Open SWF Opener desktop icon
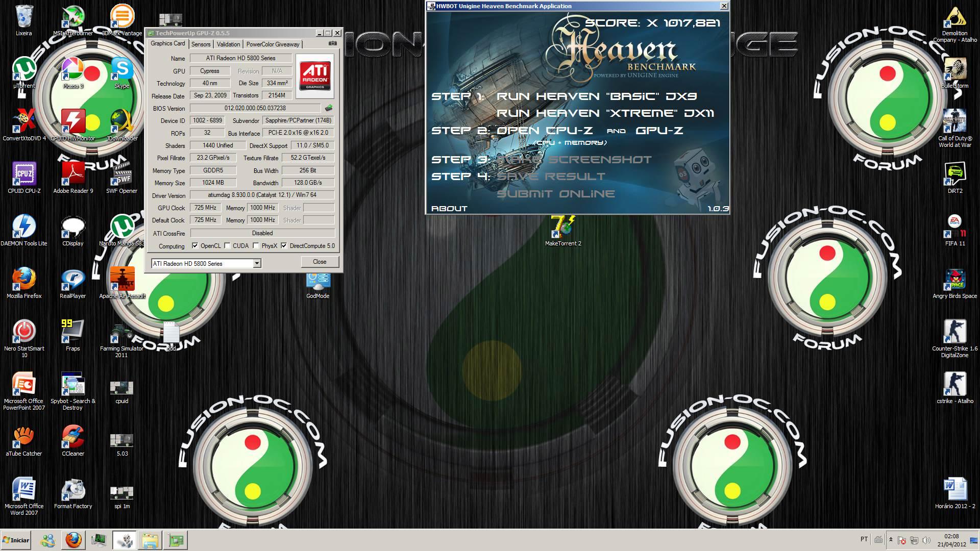Image resolution: width=980 pixels, height=551 pixels. (122, 178)
